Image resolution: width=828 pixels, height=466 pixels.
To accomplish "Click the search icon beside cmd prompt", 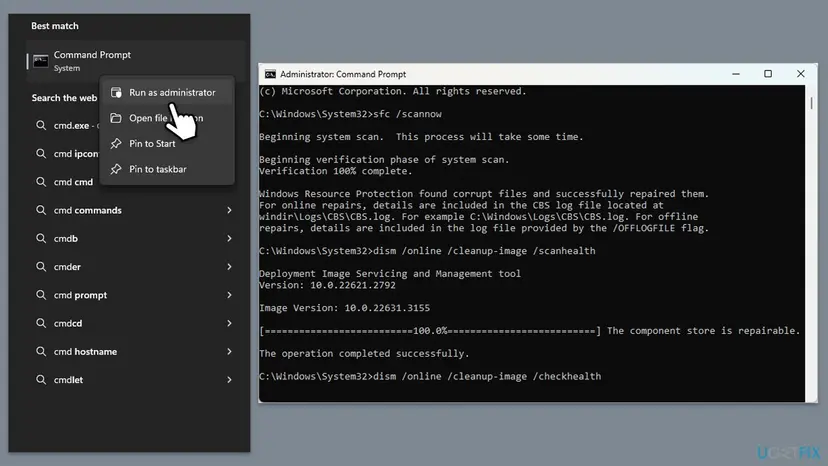I will (x=41, y=295).
